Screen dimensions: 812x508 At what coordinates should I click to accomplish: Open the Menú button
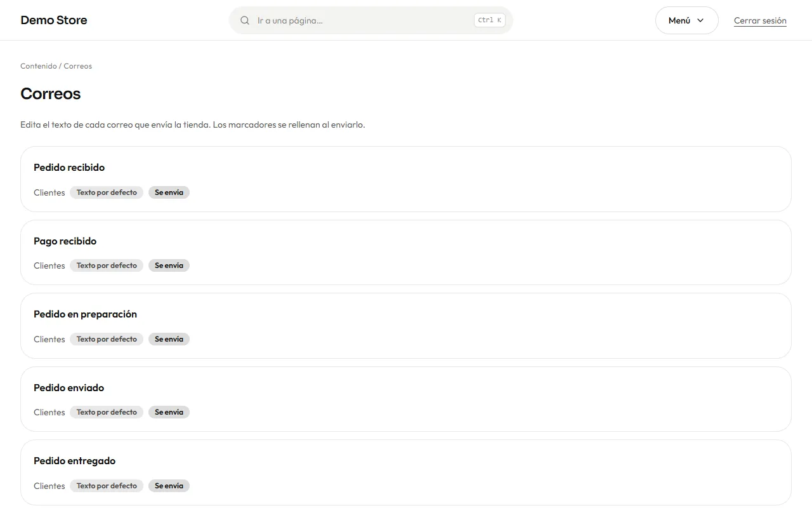coord(686,20)
